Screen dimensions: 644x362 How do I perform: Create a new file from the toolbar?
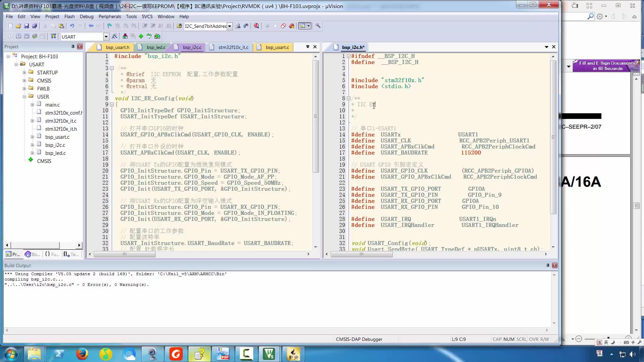[x=10, y=26]
